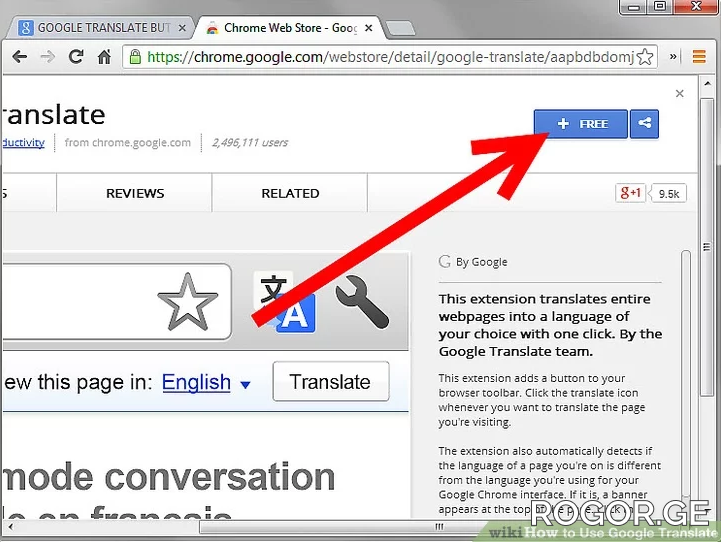Close the Chrome Web Store tab
The width and height of the screenshot is (721, 542).
(368, 28)
